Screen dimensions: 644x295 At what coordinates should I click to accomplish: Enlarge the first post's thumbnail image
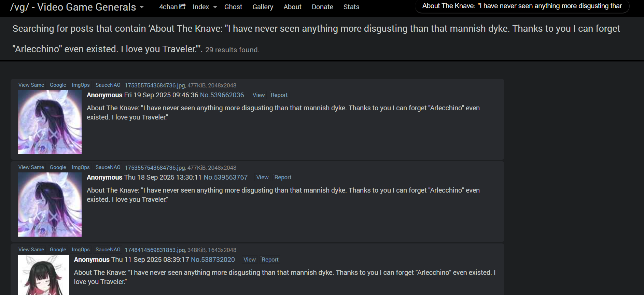(50, 122)
